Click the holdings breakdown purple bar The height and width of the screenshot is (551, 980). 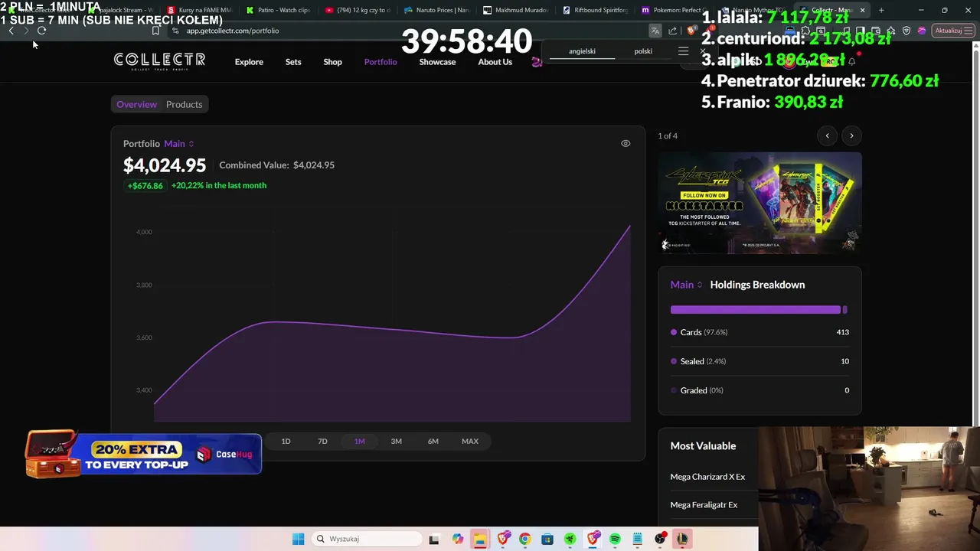pyautogui.click(x=755, y=309)
